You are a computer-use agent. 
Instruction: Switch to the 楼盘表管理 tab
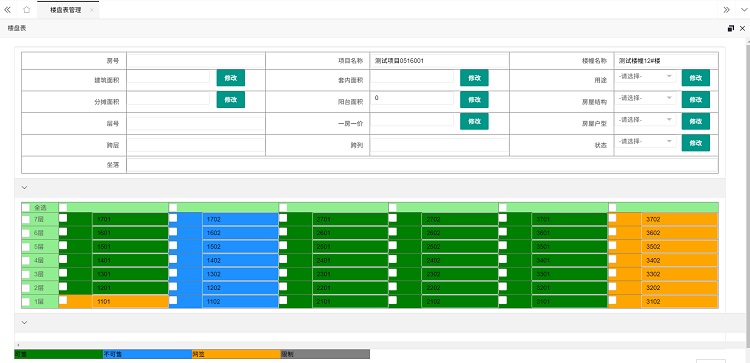(66, 10)
